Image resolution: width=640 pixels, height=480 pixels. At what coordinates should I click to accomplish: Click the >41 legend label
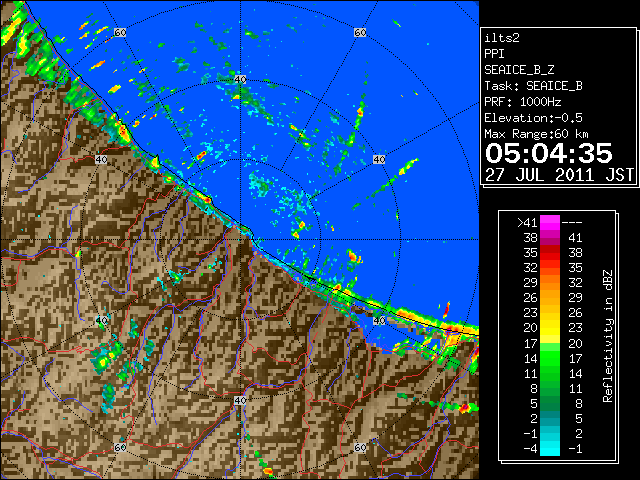527,222
